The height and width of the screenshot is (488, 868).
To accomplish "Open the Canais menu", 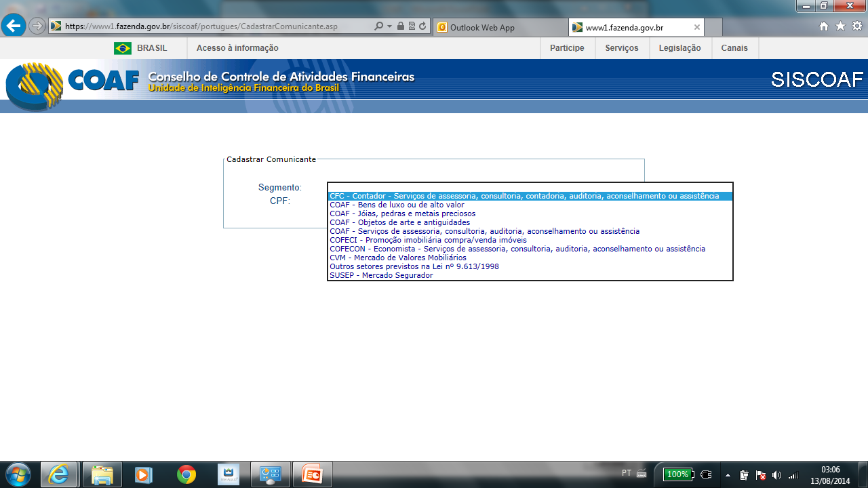I will [734, 48].
